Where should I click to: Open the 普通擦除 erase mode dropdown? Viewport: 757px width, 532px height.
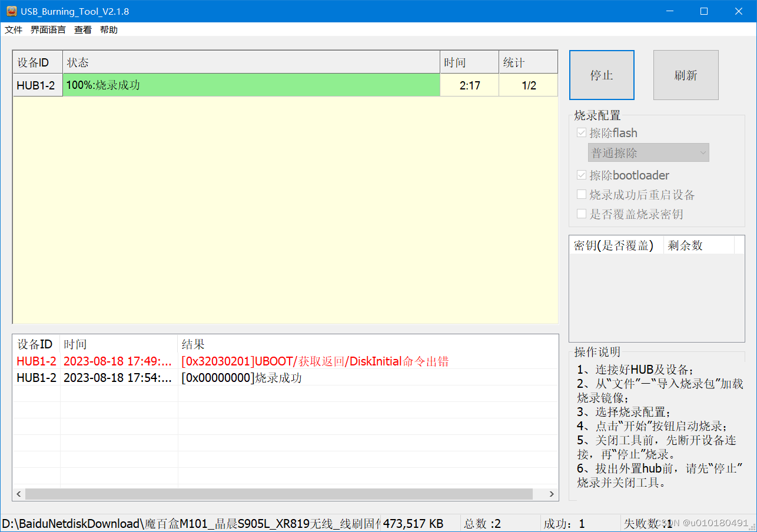pyautogui.click(x=649, y=153)
